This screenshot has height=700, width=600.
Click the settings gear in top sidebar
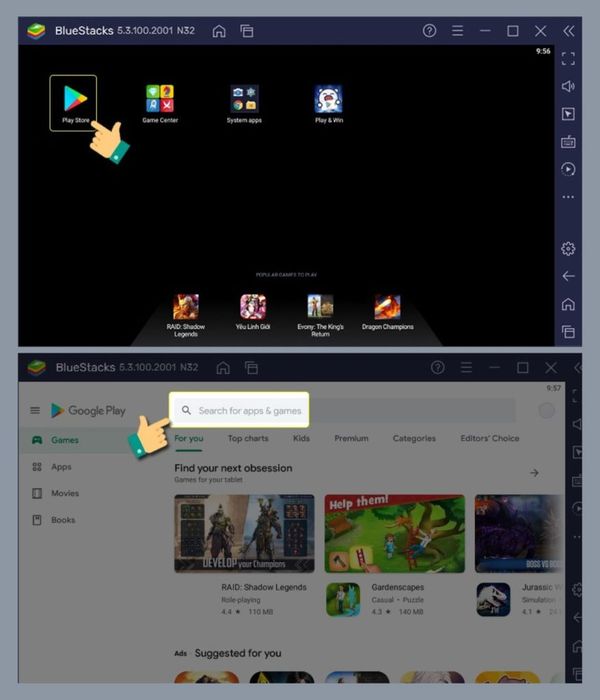(x=568, y=248)
